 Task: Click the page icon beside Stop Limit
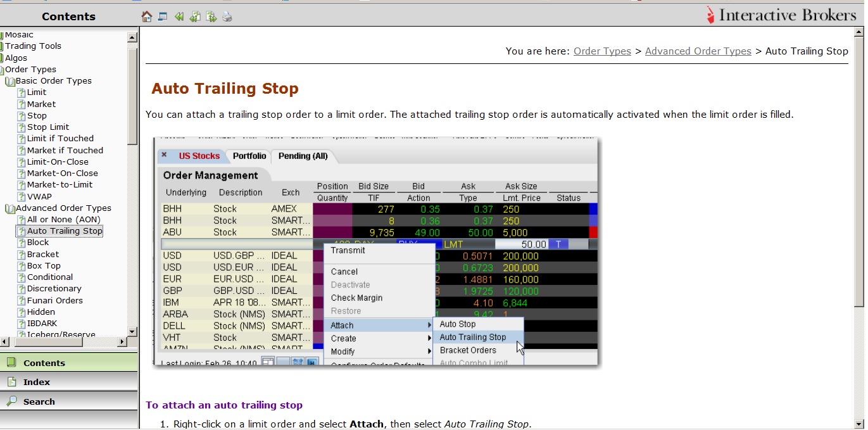pyautogui.click(x=22, y=127)
